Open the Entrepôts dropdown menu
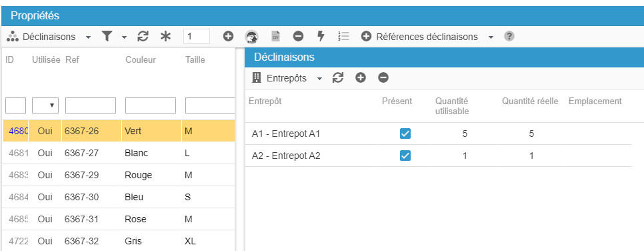 [x=319, y=78]
